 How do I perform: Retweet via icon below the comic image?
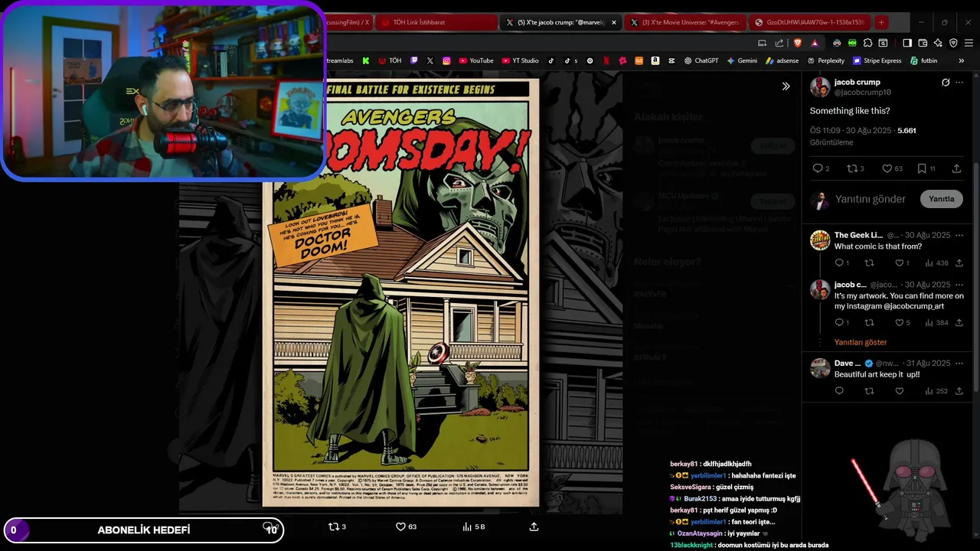[x=332, y=527]
